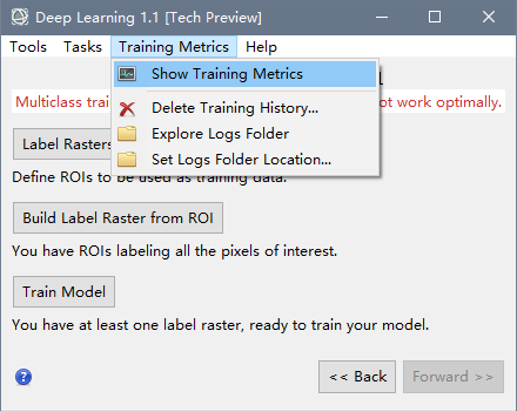The image size is (517, 411).
Task: Open the Tasks menu
Action: 83,47
